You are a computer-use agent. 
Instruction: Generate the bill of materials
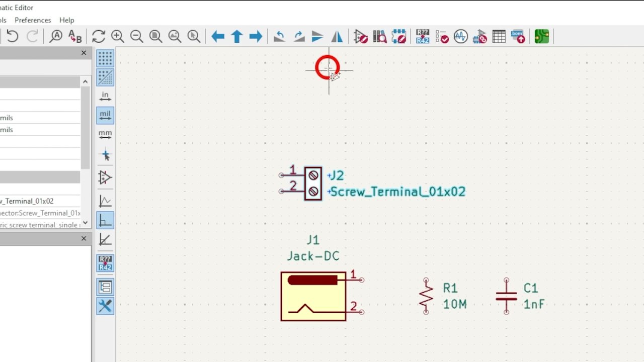[518, 36]
